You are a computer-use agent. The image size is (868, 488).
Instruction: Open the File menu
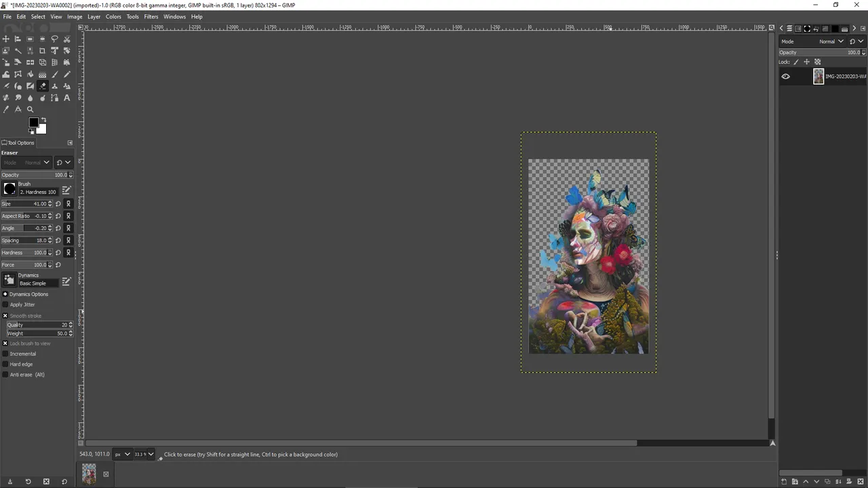coord(7,16)
